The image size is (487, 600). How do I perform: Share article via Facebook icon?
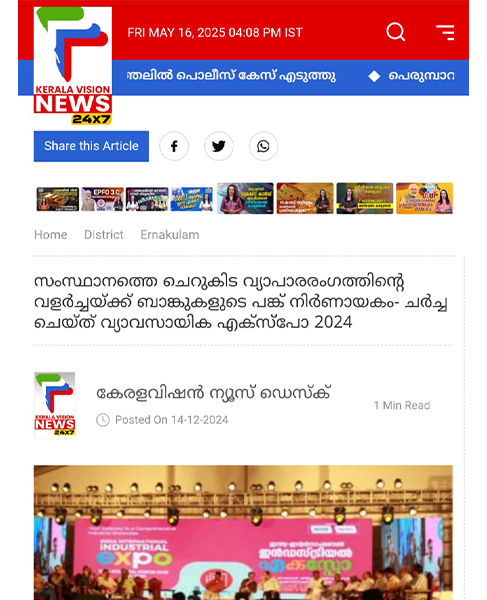(x=174, y=146)
